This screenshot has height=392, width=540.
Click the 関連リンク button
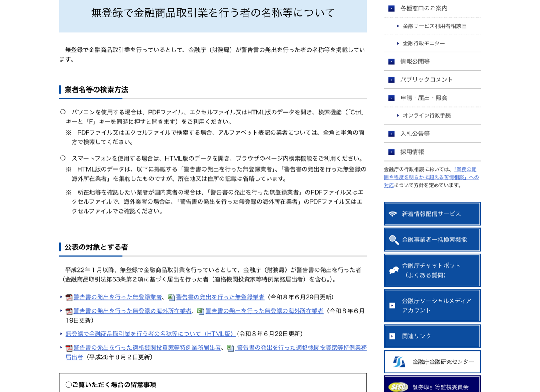tap(432, 336)
